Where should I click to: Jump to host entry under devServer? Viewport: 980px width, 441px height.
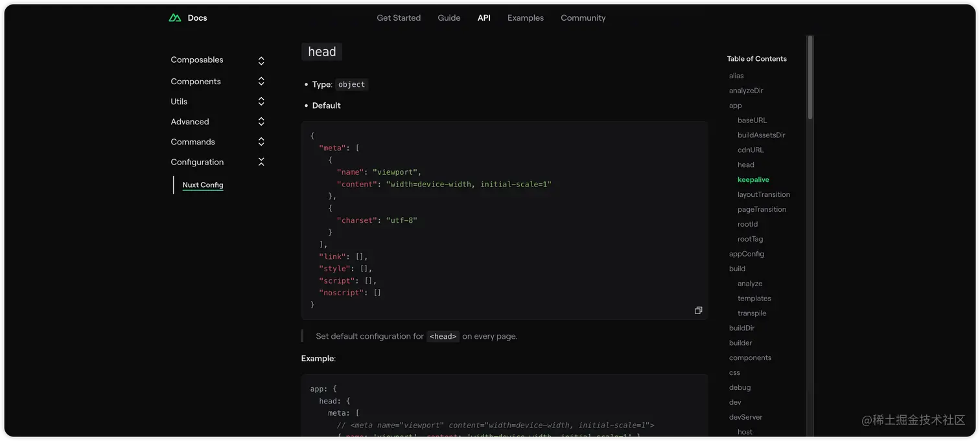pos(745,432)
